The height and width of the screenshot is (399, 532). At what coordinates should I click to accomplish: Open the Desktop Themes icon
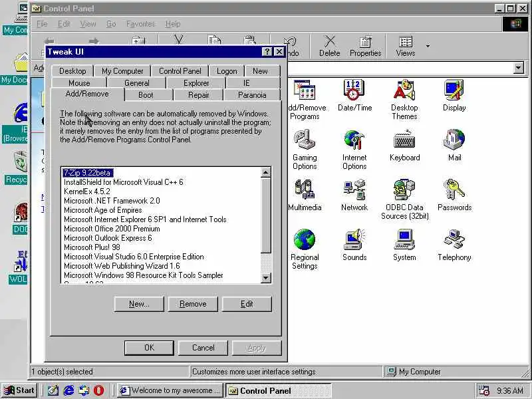click(x=404, y=99)
